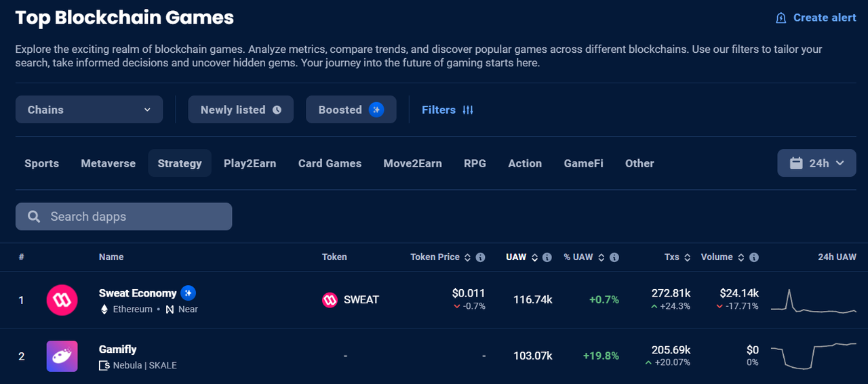Click the Create alert bell icon

[781, 18]
